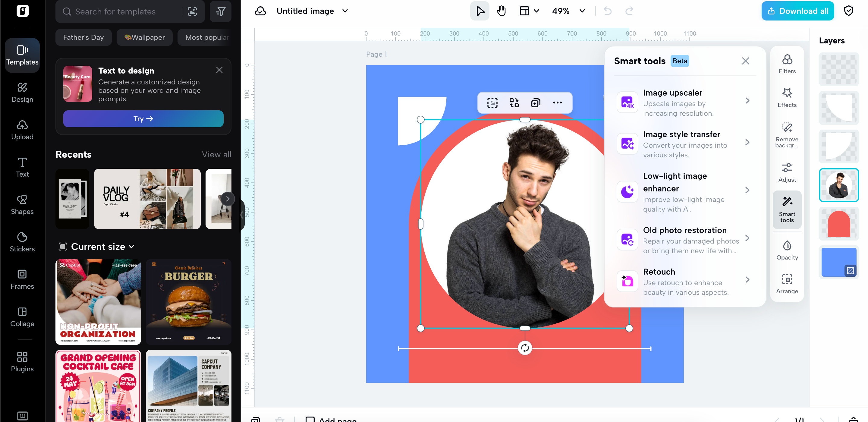This screenshot has height=422, width=868.
Task: Toggle the Most popular filter chip
Action: (206, 37)
